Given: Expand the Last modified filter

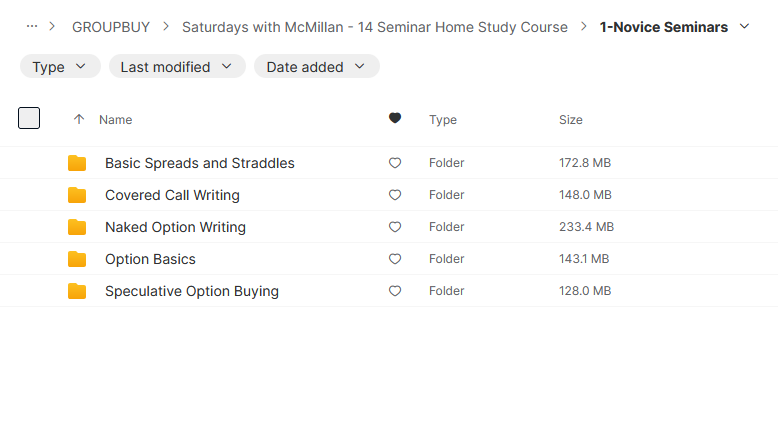Looking at the screenshot, I should 177,66.
